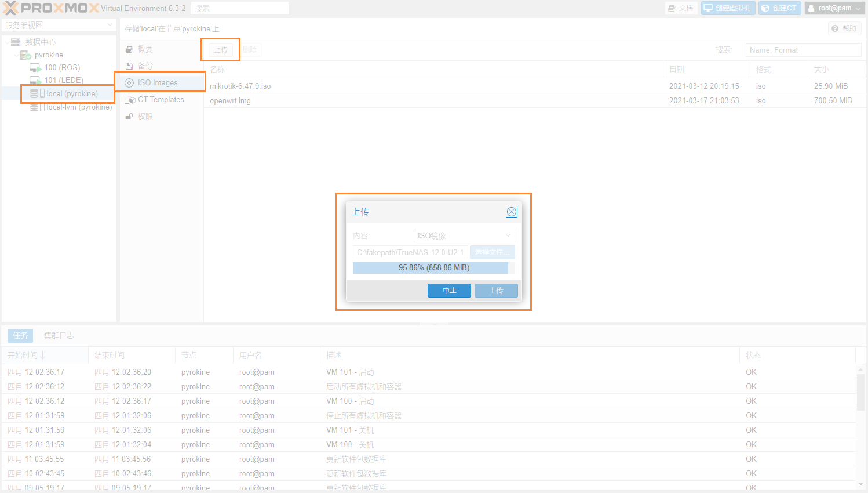The image size is (868, 493).
Task: Click the help (帮助) button
Action: tap(844, 28)
